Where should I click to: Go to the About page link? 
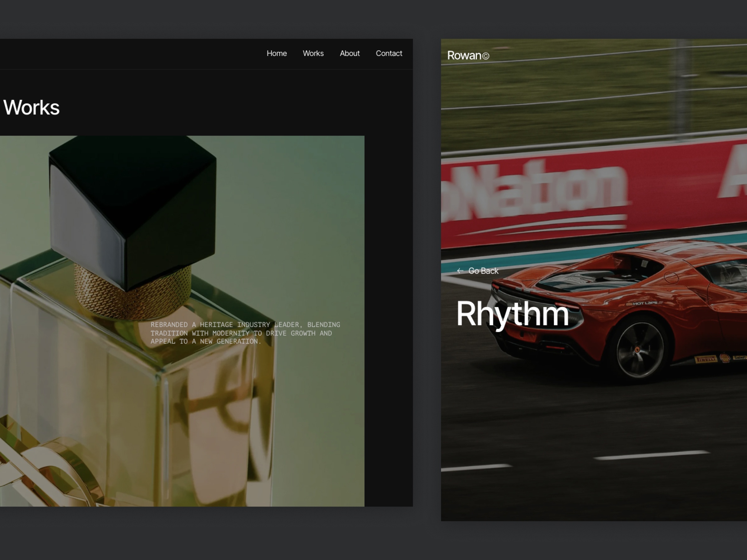coord(350,53)
